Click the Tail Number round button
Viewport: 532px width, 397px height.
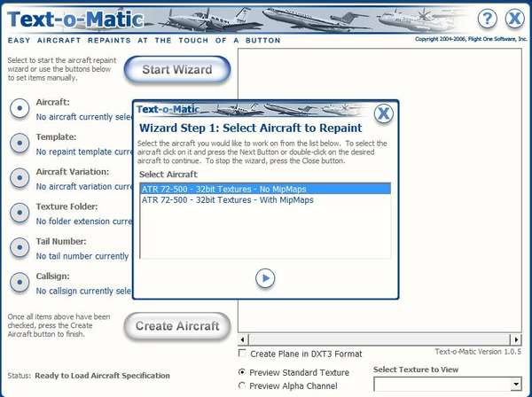click(x=20, y=247)
